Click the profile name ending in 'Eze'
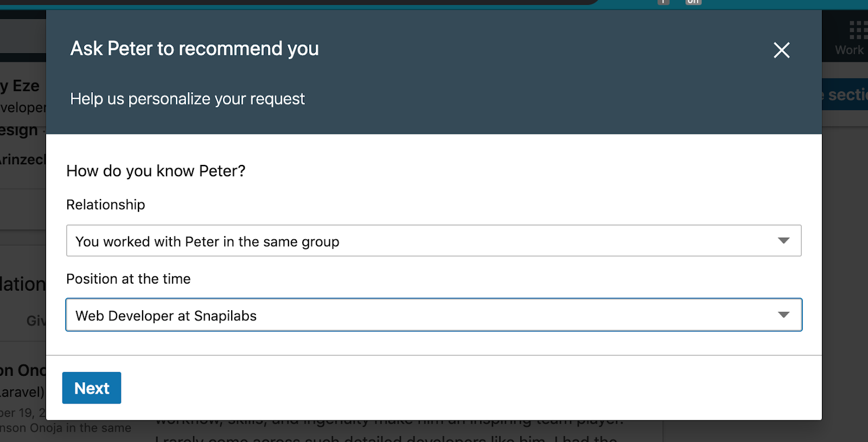 tap(21, 86)
